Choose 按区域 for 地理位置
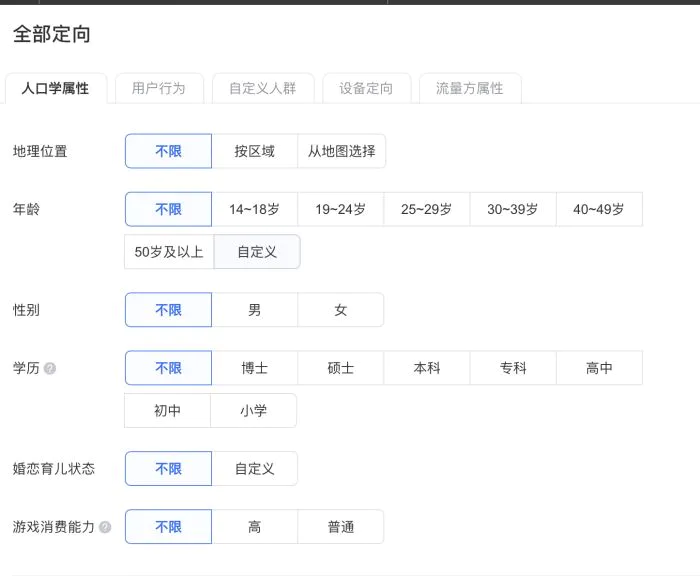The width and height of the screenshot is (700, 578). (254, 151)
